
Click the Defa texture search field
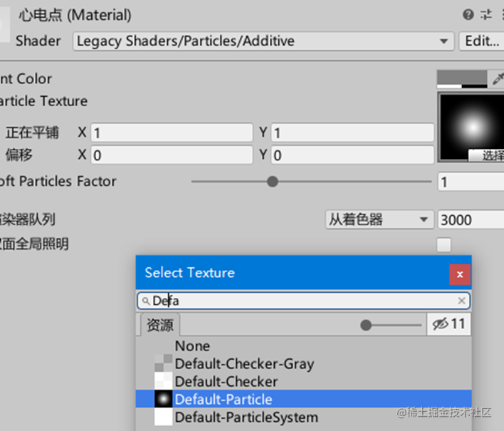304,301
